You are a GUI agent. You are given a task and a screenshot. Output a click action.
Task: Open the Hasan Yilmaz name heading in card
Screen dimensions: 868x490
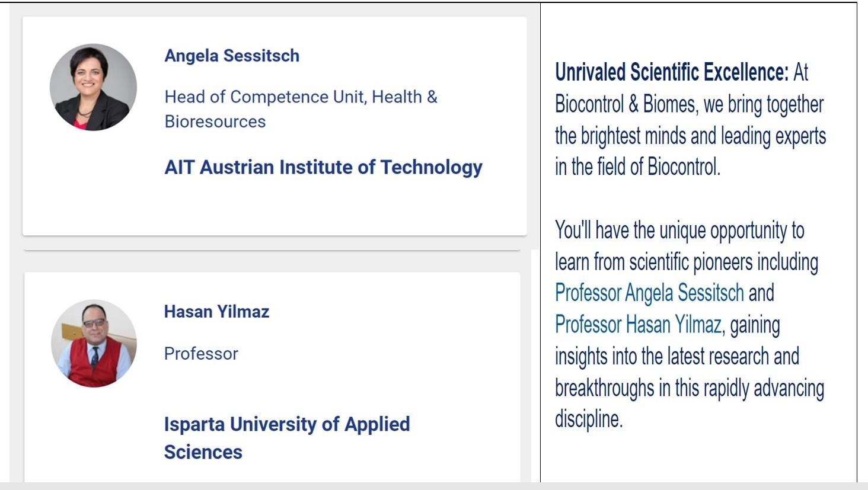point(216,312)
